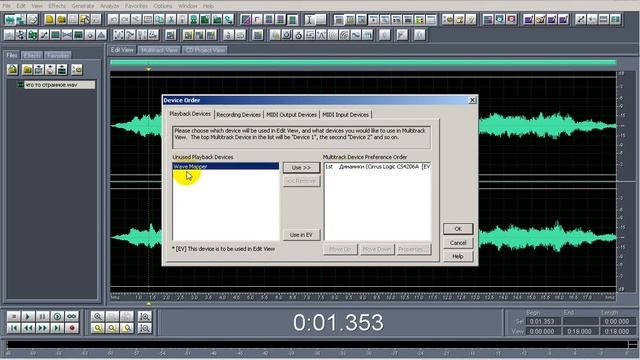Click the Use >> button
Viewport: 640px width, 360px height.
coord(301,168)
